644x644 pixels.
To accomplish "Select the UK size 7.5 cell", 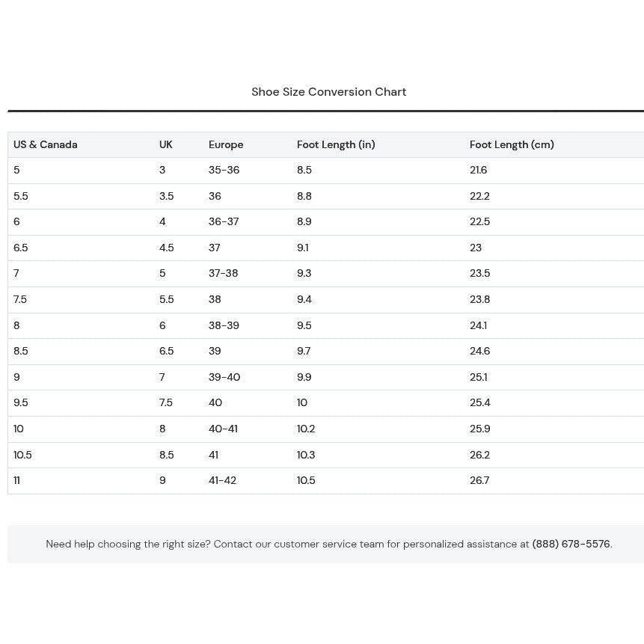I will pyautogui.click(x=166, y=402).
